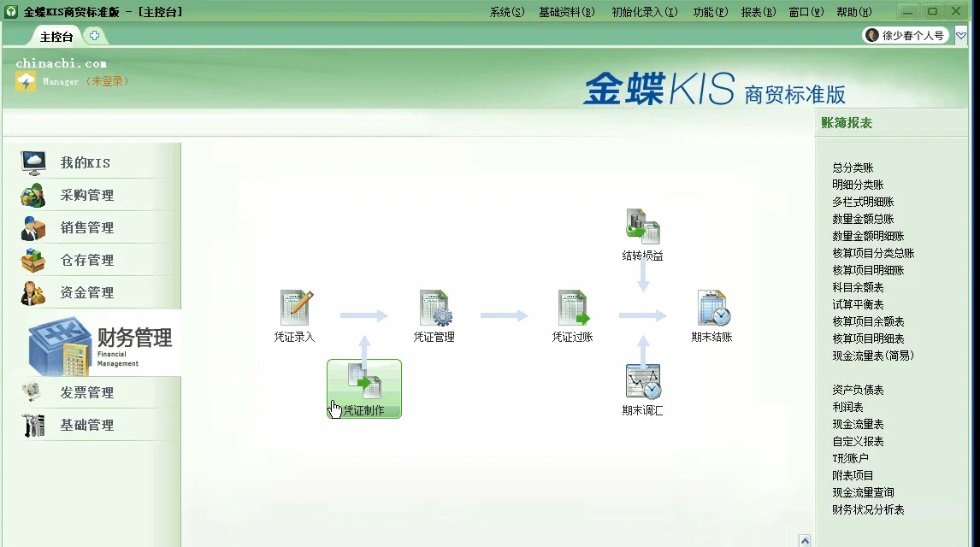The width and height of the screenshot is (980, 547).
Task: Open 核算项目明细表 report
Action: pos(868,338)
